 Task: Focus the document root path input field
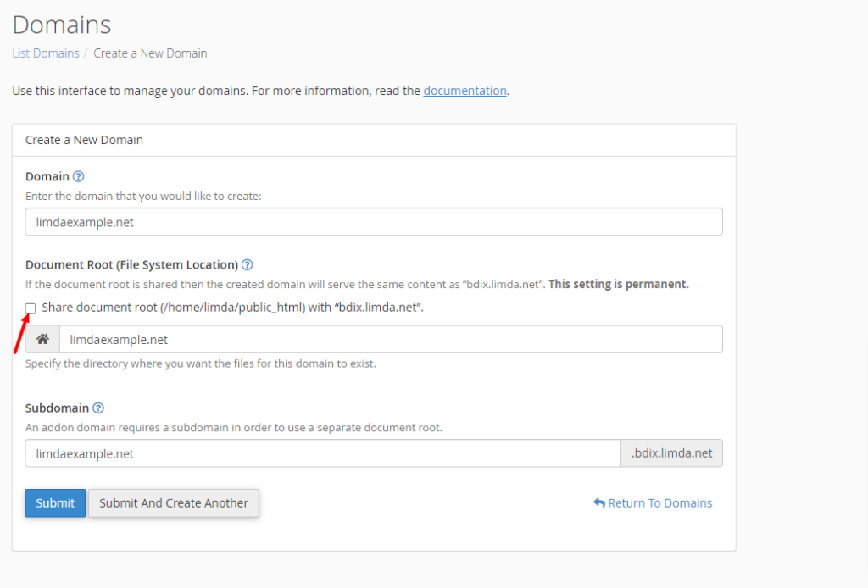390,339
